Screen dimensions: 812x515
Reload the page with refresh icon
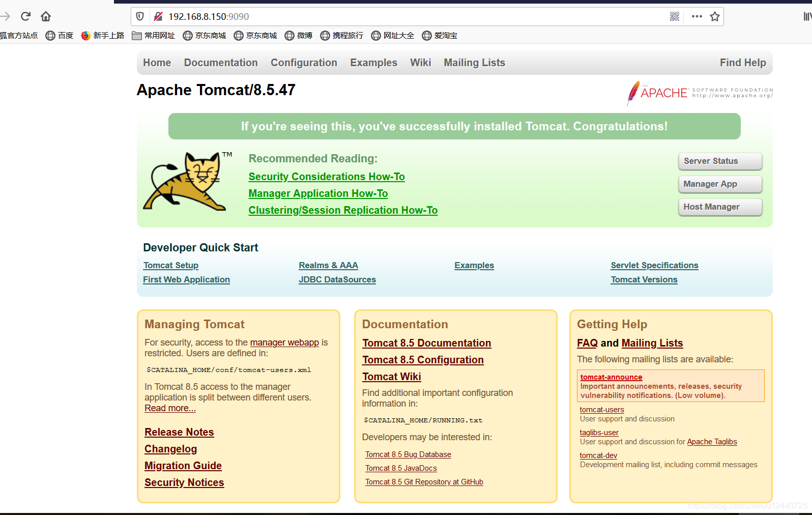[x=25, y=16]
